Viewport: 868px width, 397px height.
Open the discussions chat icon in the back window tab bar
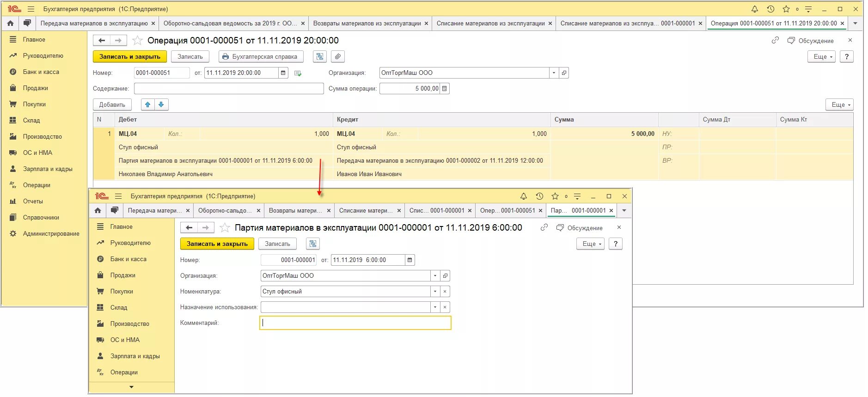pyautogui.click(x=27, y=23)
